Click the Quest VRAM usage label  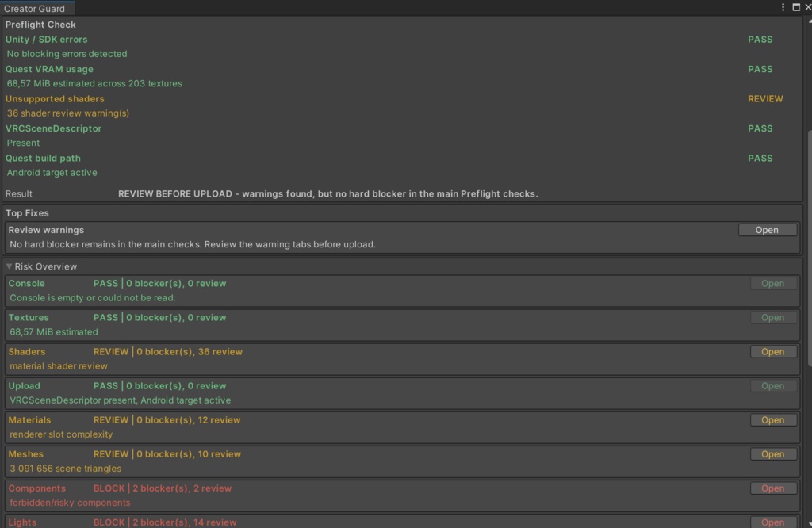pos(49,69)
